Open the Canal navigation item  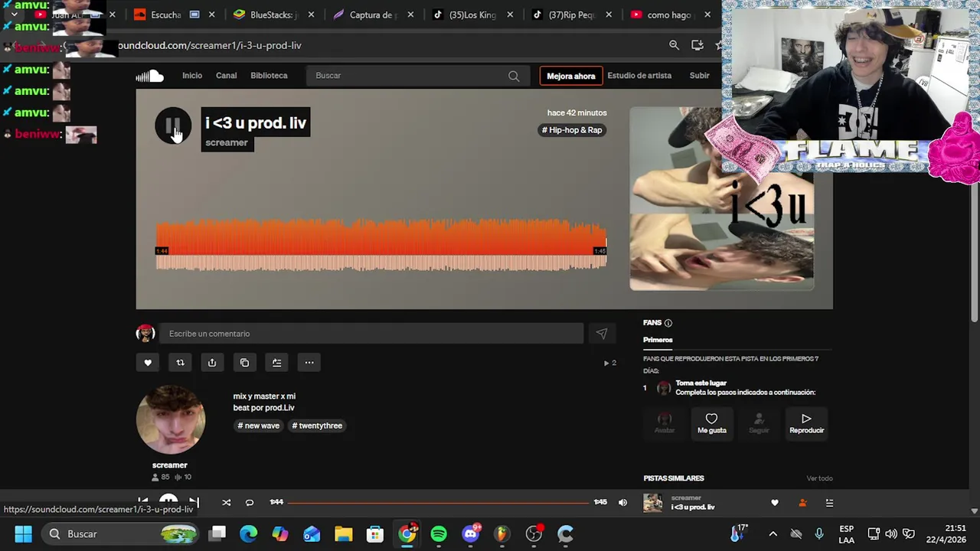pyautogui.click(x=226, y=76)
